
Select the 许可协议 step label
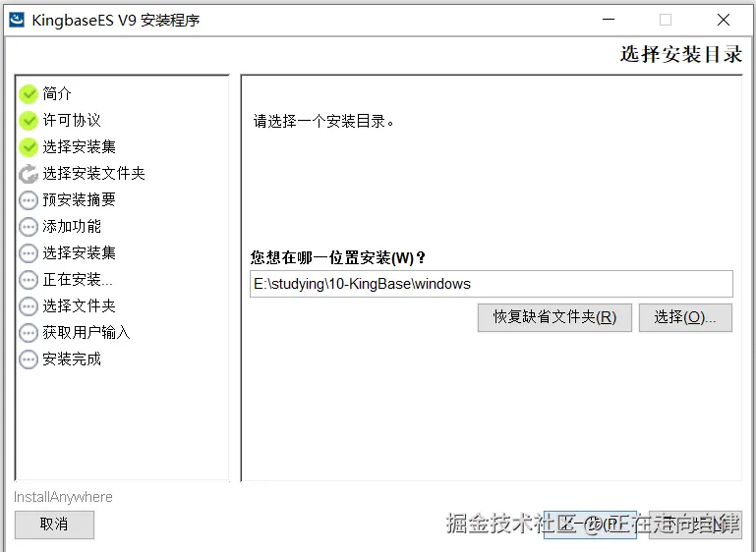[72, 120]
